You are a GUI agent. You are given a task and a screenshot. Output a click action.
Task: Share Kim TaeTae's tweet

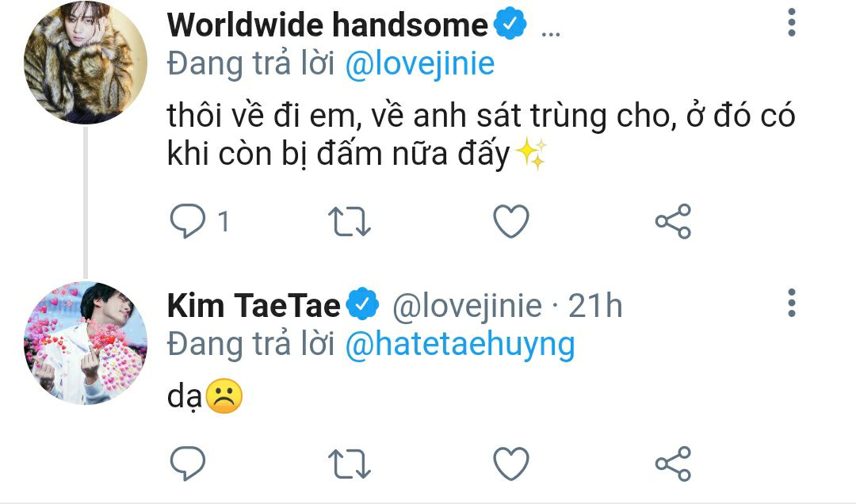673,463
